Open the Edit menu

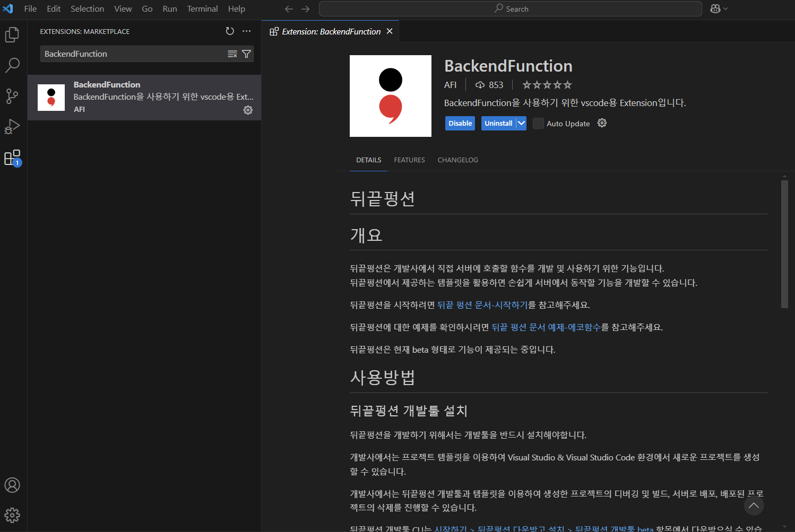coord(54,9)
